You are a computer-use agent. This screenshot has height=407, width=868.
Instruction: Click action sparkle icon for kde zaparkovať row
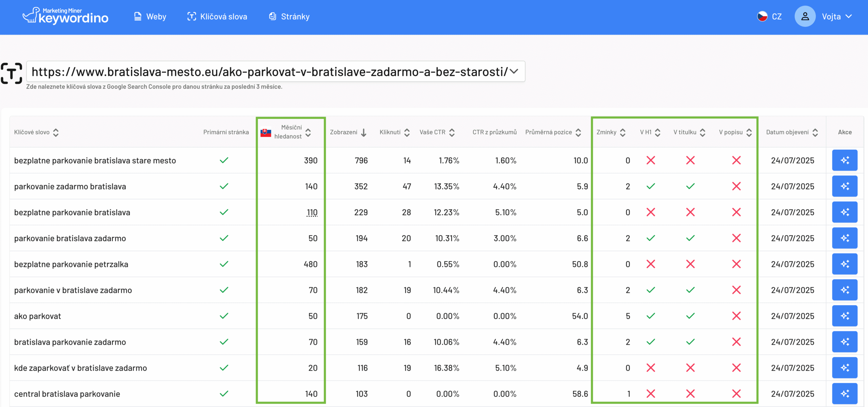845,368
